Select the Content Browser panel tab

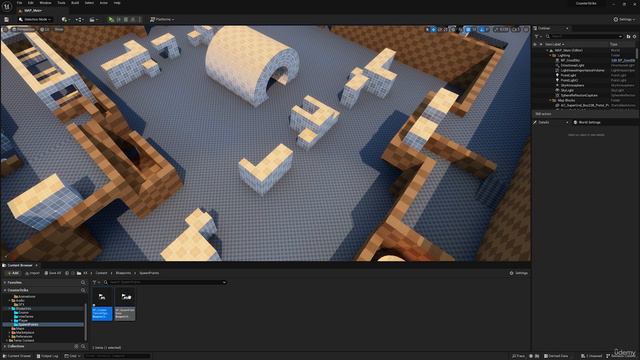click(x=20, y=265)
